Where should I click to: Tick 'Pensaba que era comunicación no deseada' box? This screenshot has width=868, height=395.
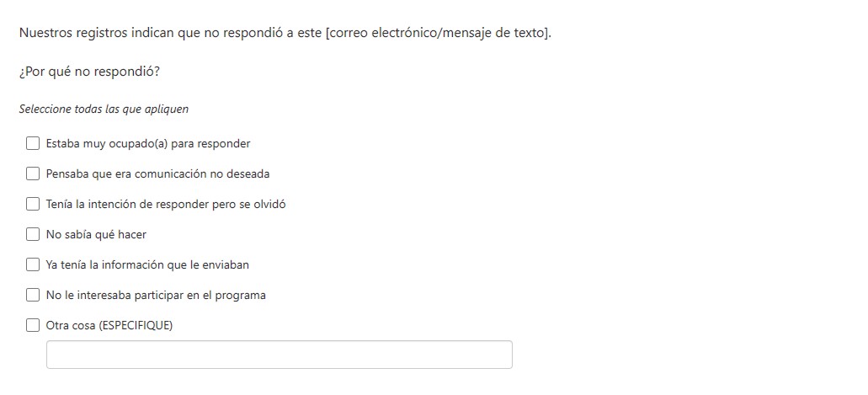point(33,174)
